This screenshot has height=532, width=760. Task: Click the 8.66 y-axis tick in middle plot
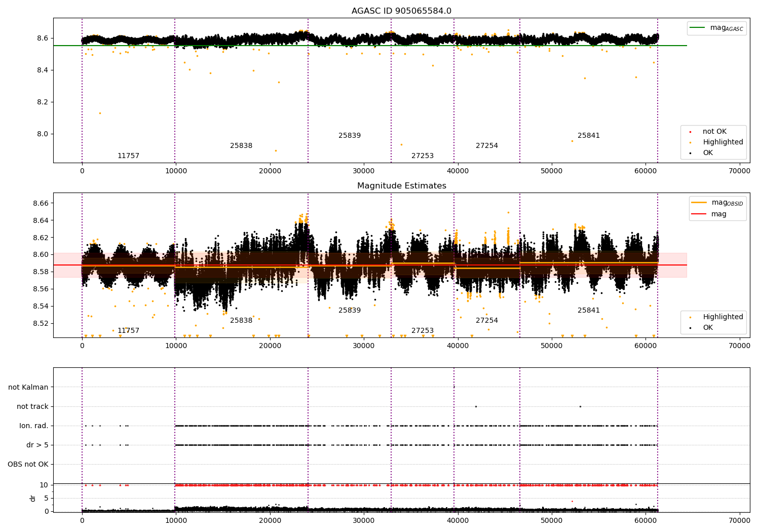coord(40,203)
